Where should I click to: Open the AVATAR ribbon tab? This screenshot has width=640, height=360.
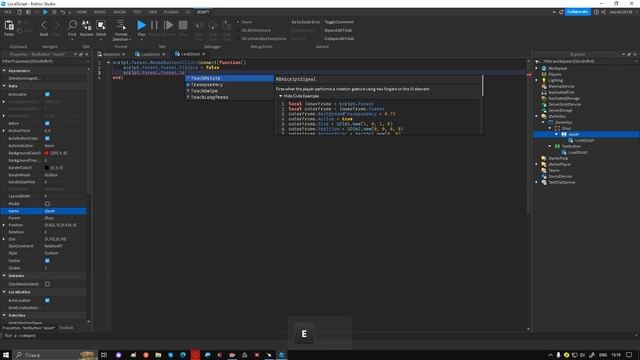pos(120,12)
